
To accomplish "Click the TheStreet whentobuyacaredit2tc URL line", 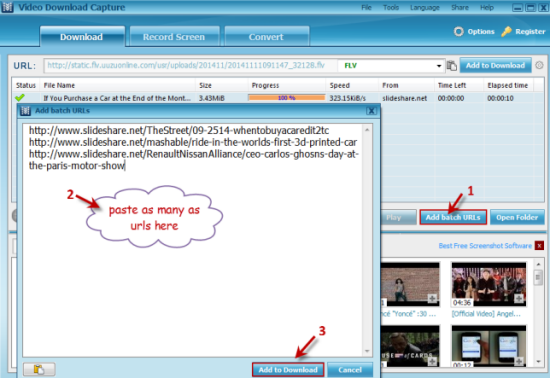I will point(179,130).
